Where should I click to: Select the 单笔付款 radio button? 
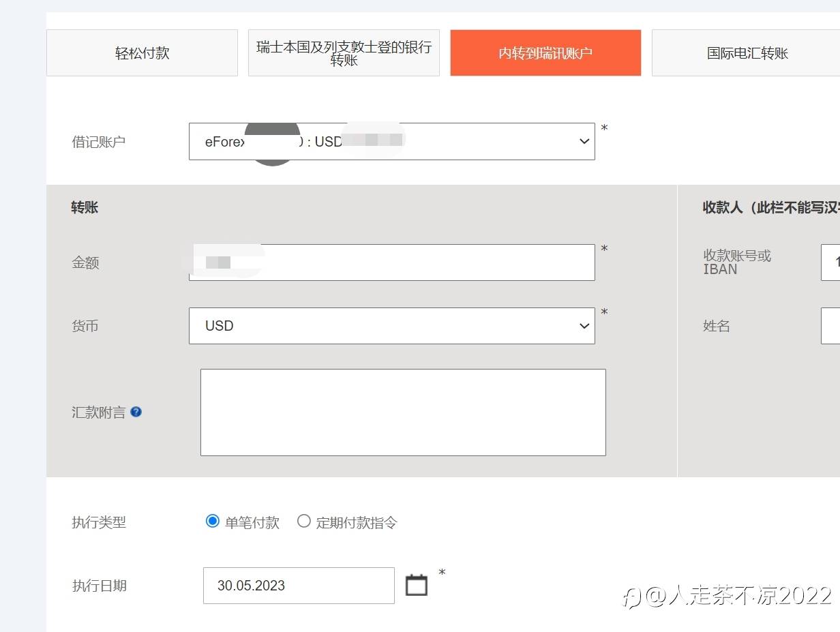point(212,522)
